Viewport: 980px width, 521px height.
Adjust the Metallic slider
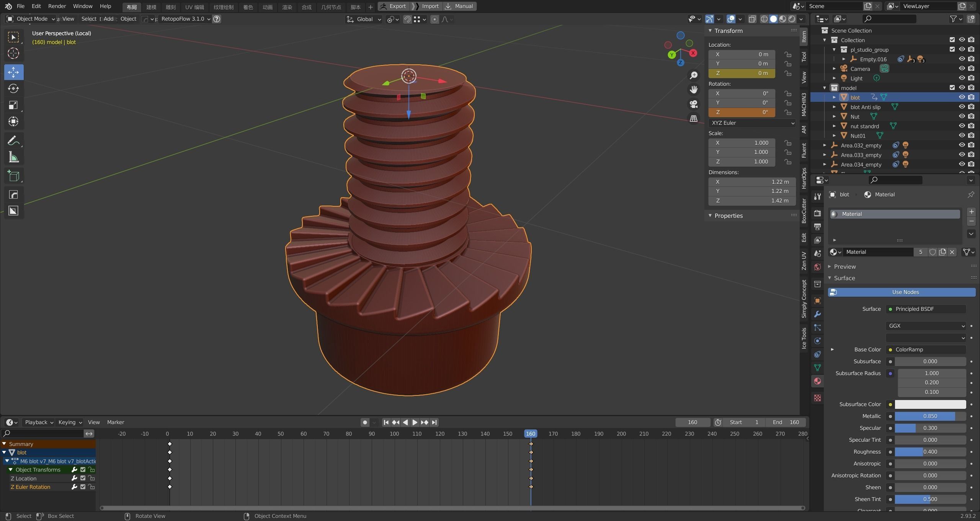coord(930,416)
